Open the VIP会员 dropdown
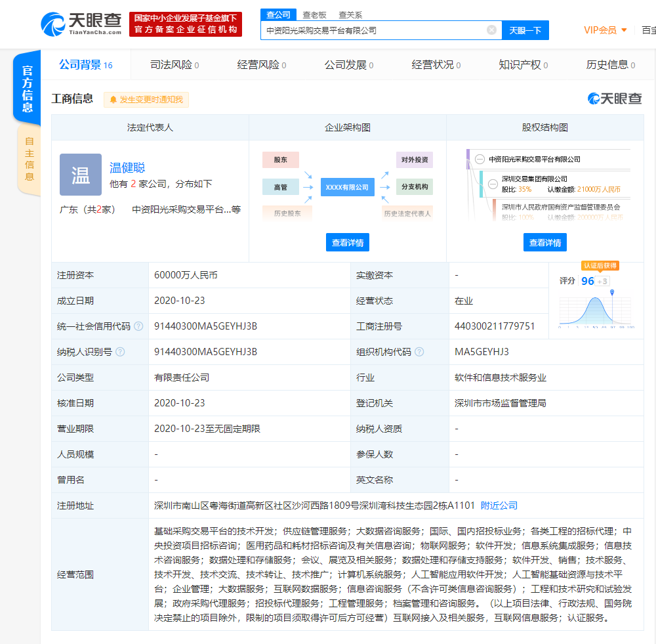The width and height of the screenshot is (656, 644). [x=605, y=30]
